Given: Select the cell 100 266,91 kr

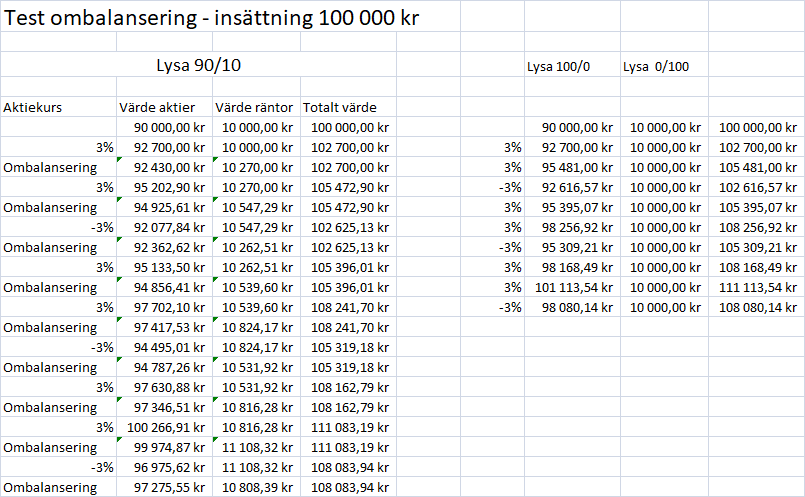Looking at the screenshot, I should click(166, 428).
